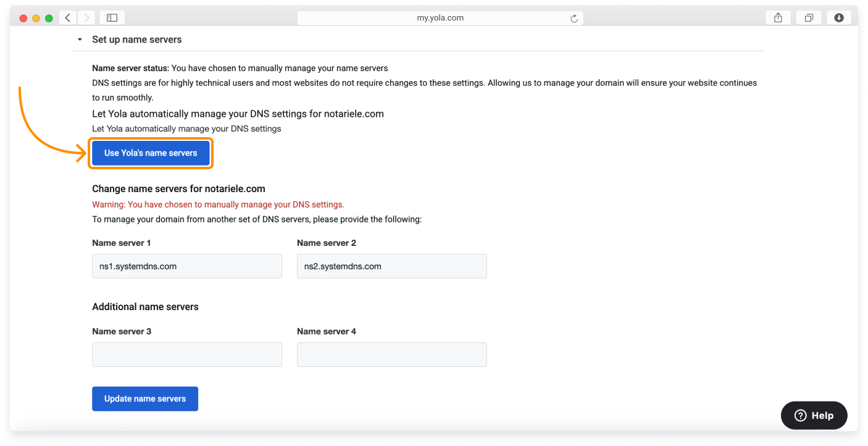This screenshot has height=446, width=868.
Task: Click "Use Yola's name servers" button
Action: click(x=151, y=153)
